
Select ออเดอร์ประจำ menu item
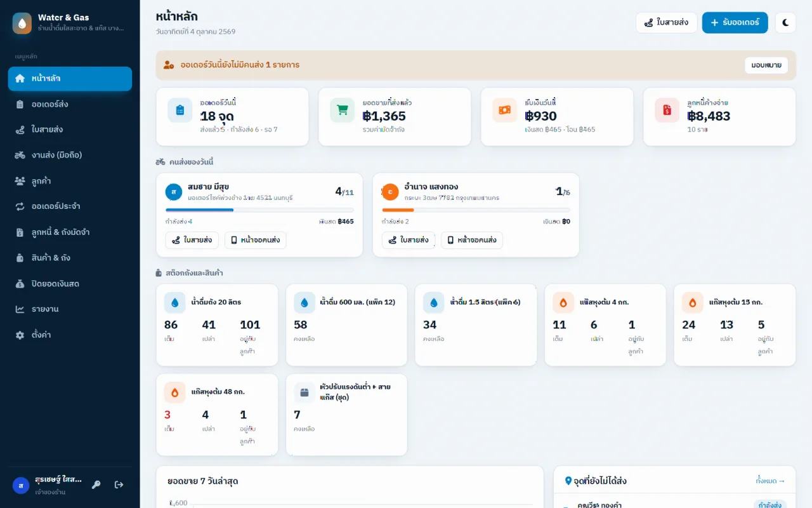pos(70,206)
